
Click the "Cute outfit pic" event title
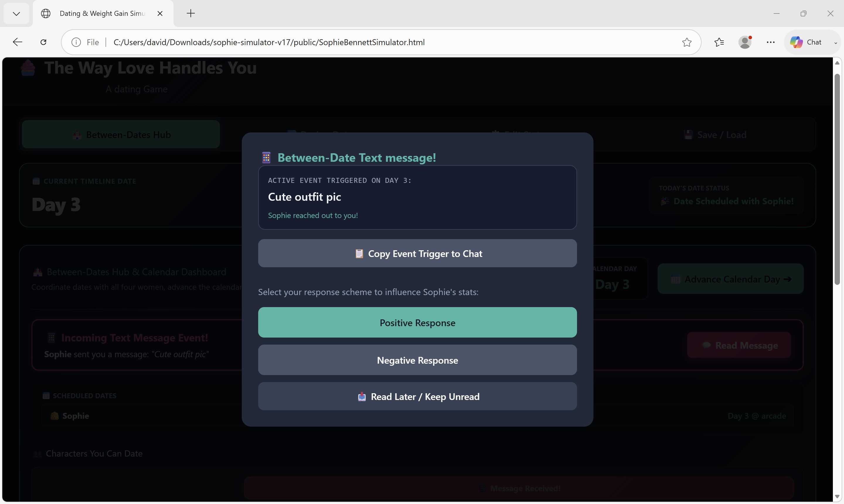[x=304, y=197]
